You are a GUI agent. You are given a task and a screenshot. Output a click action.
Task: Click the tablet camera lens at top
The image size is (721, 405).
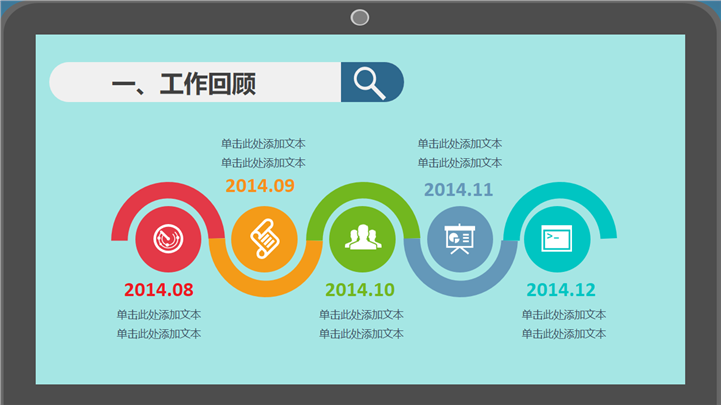(360, 17)
